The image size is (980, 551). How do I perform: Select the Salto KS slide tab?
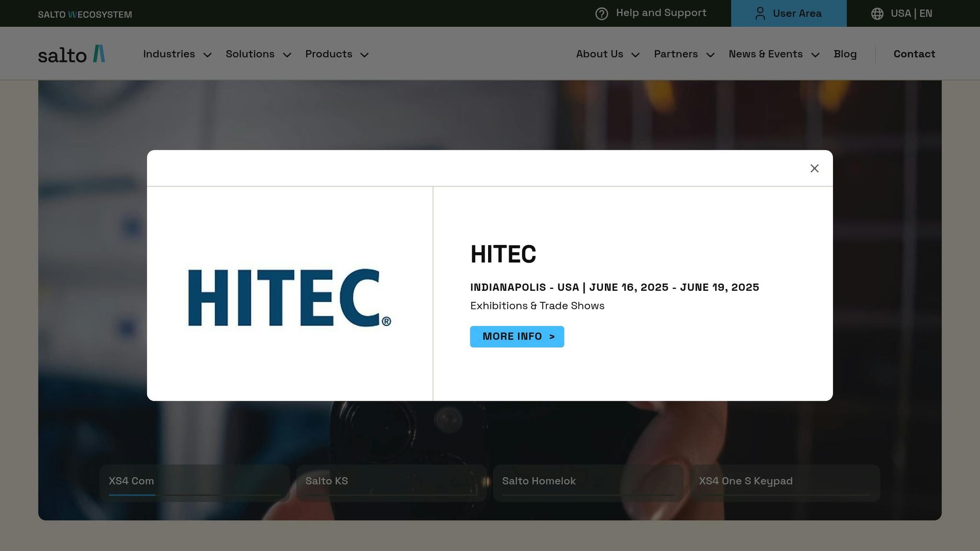(391, 483)
